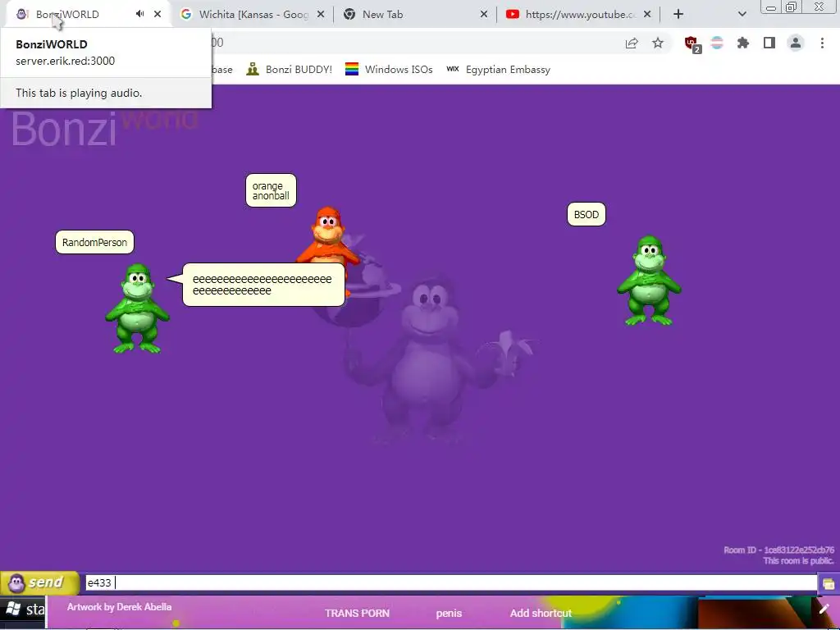Click the BSOD name label
Image resolution: width=840 pixels, height=630 pixels.
(586, 214)
